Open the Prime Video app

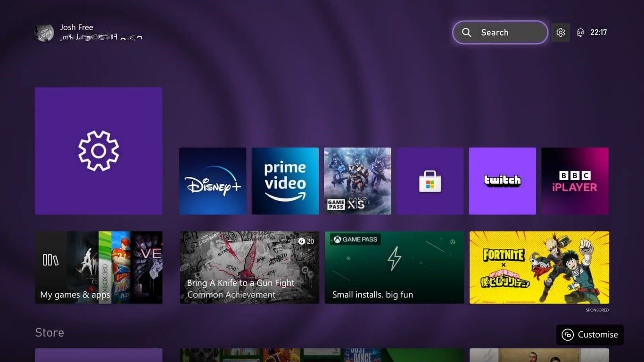[285, 181]
